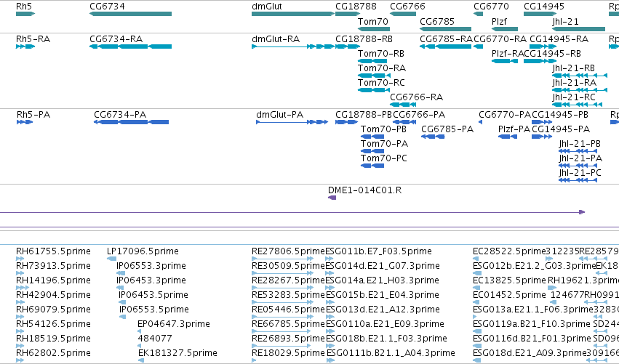Click the CG6734-PA protein feature
This screenshot has height=364, width=619.
(131, 122)
